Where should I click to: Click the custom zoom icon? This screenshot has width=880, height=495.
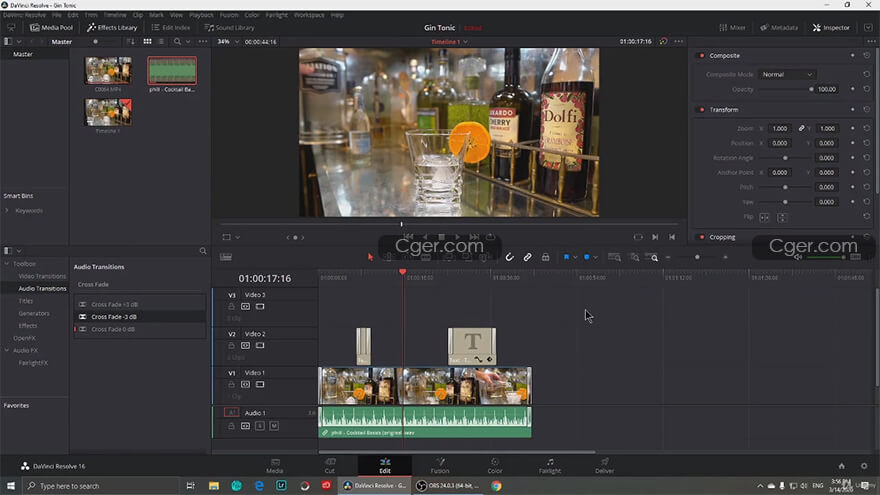(x=654, y=257)
